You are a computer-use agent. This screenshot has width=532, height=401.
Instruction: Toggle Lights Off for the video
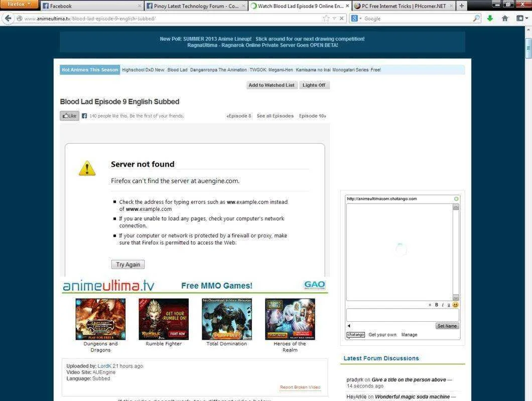coord(314,85)
